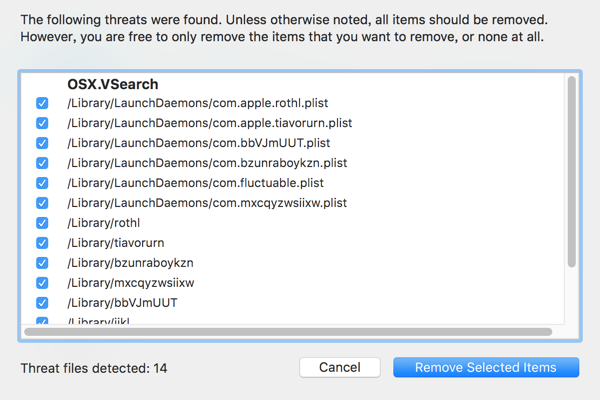Toggle checkbox for com.bbVJmUUT.plist
The width and height of the screenshot is (600, 400).
42,143
